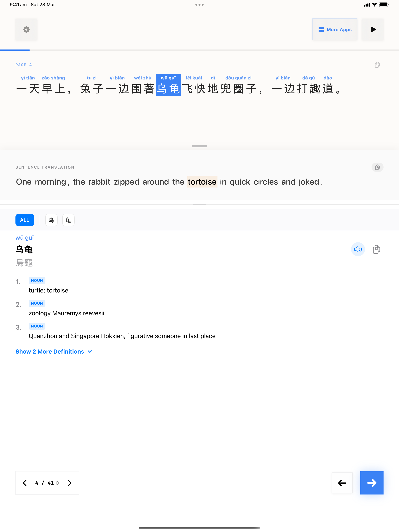Go to next word with blue arrow
This screenshot has width=399, height=532.
(372, 483)
